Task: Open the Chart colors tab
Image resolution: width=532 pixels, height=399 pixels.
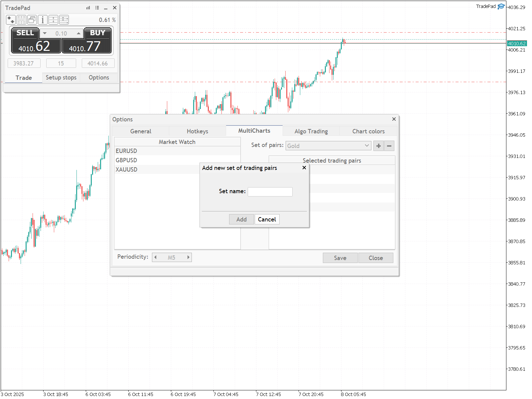Action: pos(368,131)
